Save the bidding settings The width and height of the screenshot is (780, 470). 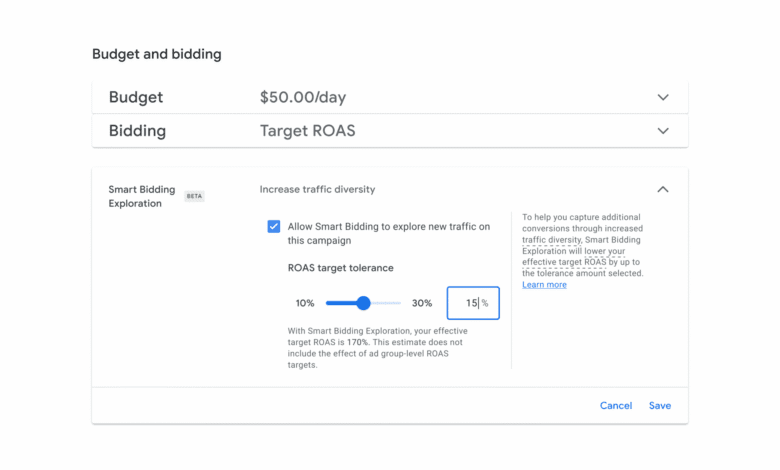pyautogui.click(x=660, y=405)
